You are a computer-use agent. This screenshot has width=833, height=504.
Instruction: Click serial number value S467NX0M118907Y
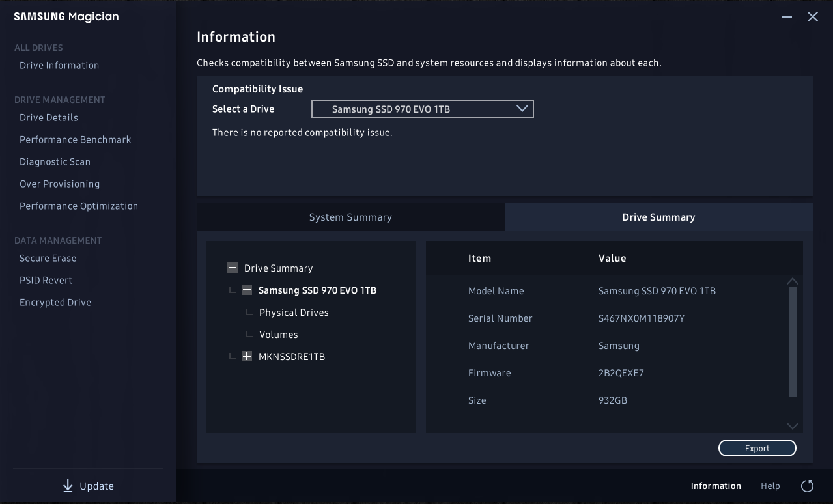tap(642, 318)
